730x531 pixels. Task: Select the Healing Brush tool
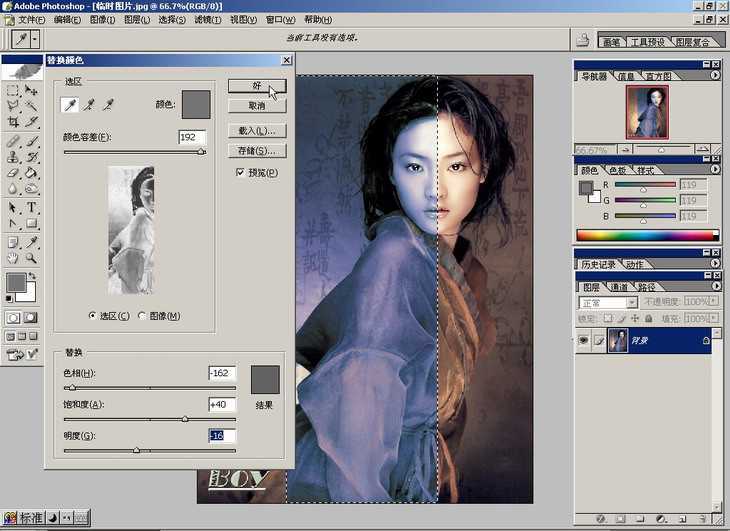click(x=13, y=141)
